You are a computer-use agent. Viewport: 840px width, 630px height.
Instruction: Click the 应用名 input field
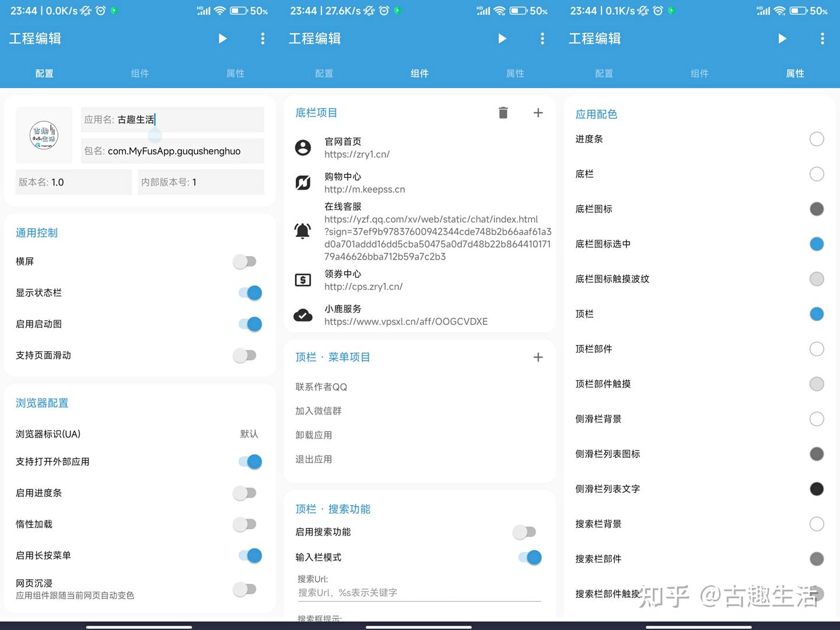172,119
